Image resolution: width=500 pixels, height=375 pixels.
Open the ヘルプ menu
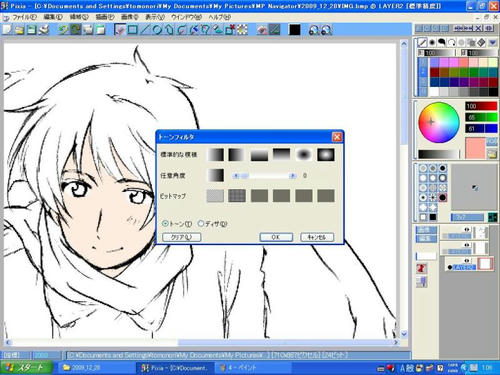(220, 17)
